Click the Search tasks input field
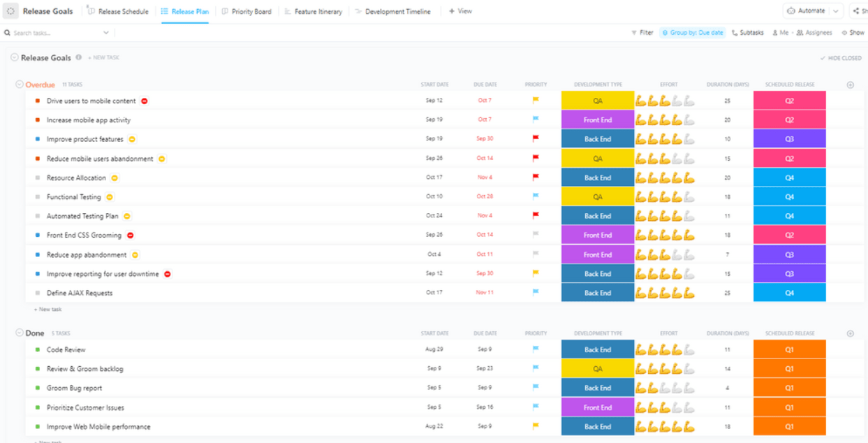Viewport: 868px width, 443px height. click(56, 33)
